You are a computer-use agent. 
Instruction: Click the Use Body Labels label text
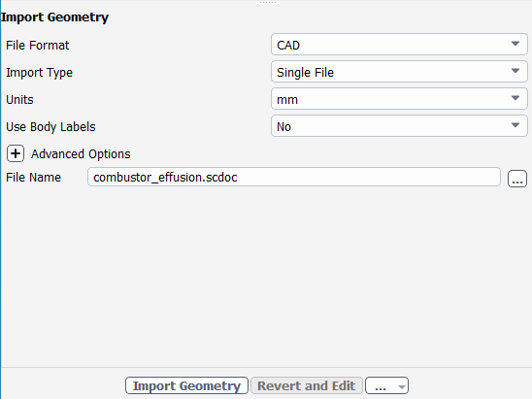click(50, 126)
